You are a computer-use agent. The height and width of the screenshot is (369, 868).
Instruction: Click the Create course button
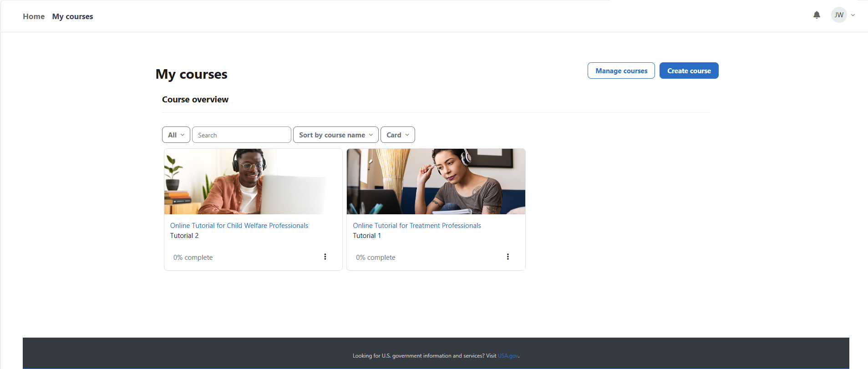tap(689, 71)
